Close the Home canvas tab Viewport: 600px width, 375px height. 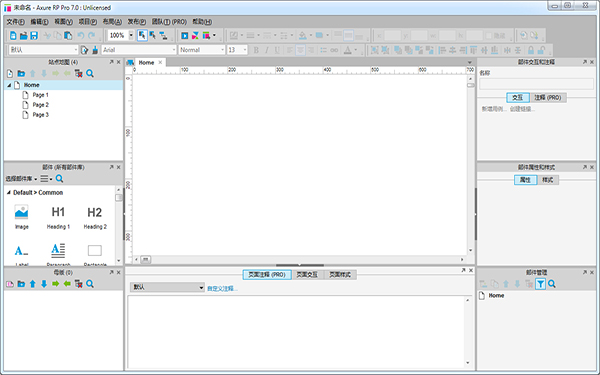[x=160, y=62]
